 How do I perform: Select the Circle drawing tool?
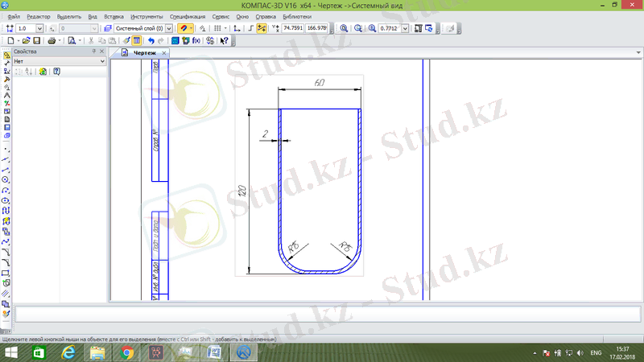[x=6, y=179]
